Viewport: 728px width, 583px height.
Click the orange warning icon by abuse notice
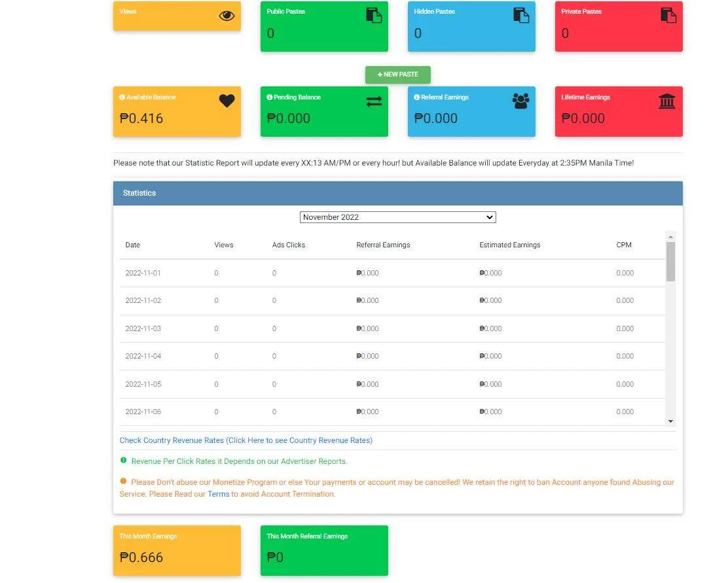pyautogui.click(x=124, y=481)
